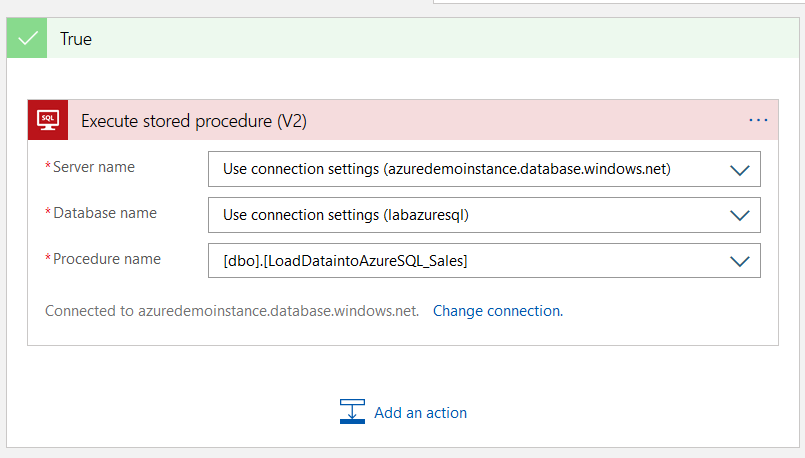This screenshot has width=805, height=458.
Task: Click the empty green True header bar area
Action: (450, 39)
